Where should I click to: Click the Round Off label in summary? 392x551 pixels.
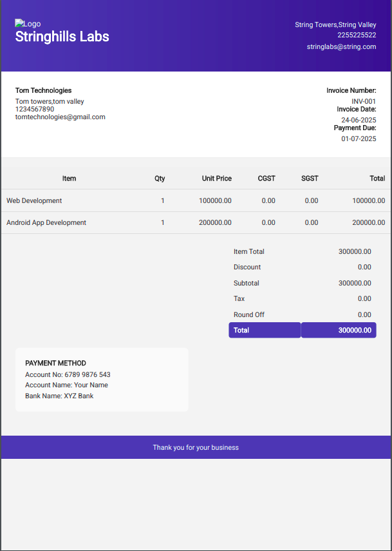coord(249,315)
